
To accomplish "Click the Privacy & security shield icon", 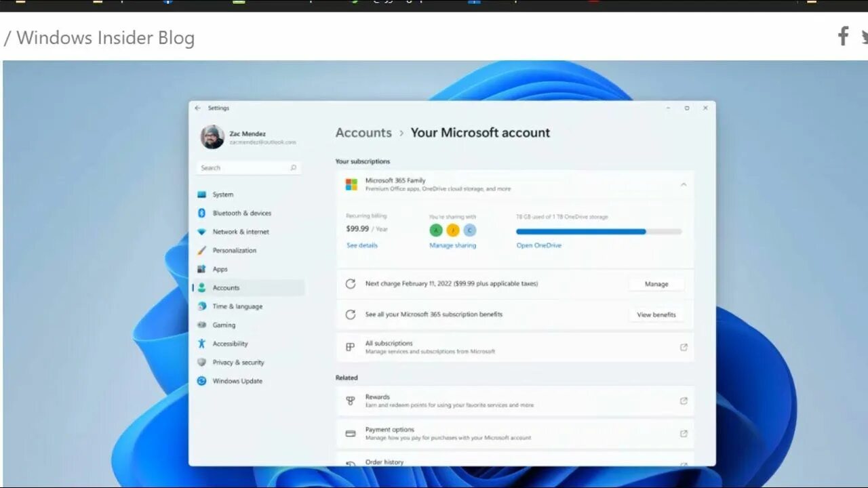I will tap(201, 362).
